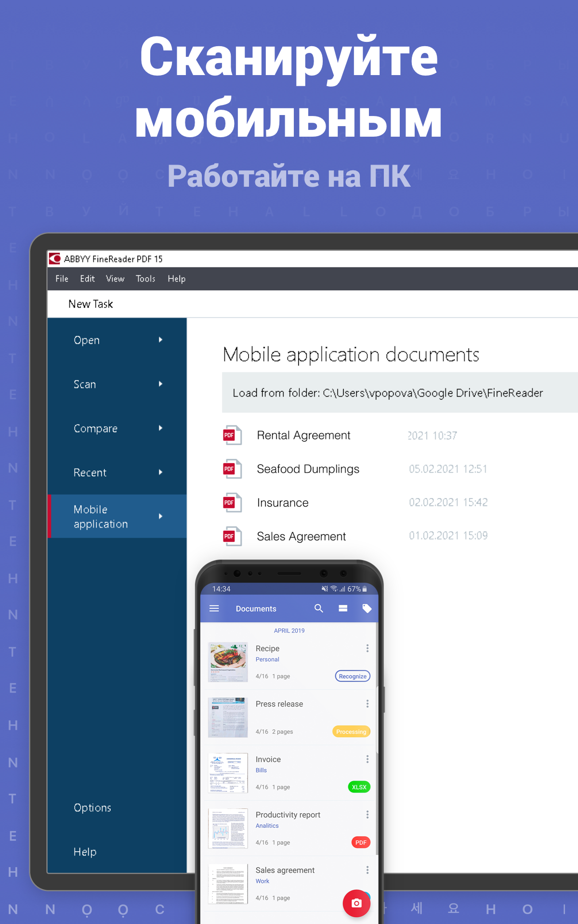
Task: Open the Recipe thumbnail
Action: (x=228, y=662)
